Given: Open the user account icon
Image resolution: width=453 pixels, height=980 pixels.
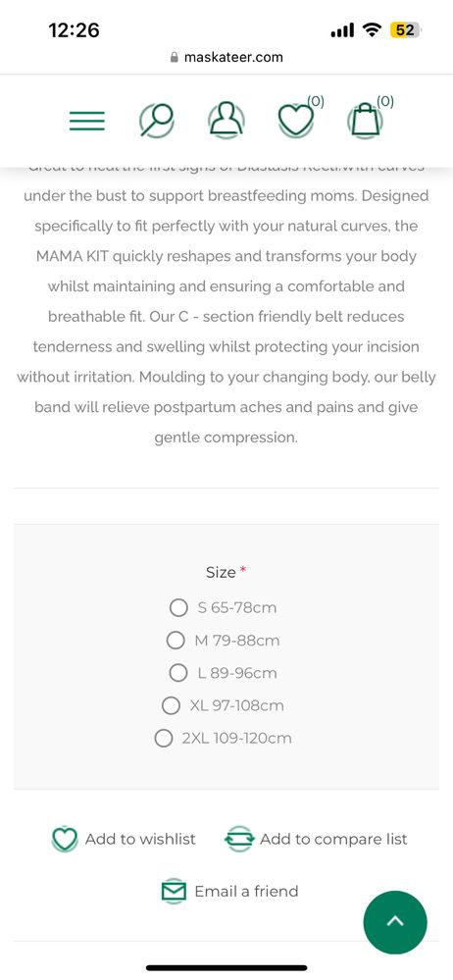Looking at the screenshot, I should [x=226, y=120].
